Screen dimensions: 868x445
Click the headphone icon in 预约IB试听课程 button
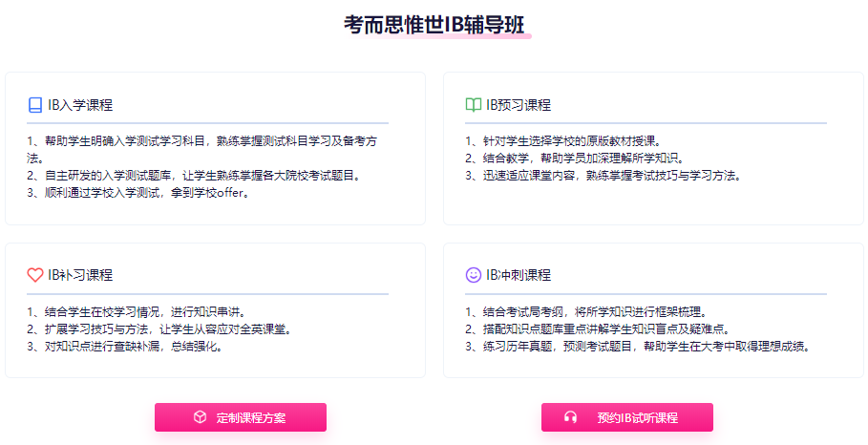(570, 417)
